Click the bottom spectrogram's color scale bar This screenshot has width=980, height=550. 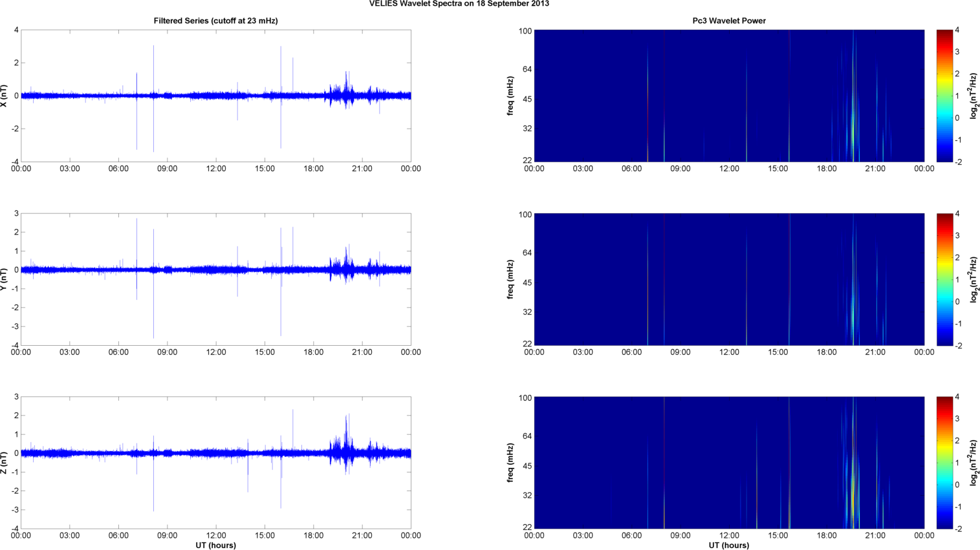944,463
